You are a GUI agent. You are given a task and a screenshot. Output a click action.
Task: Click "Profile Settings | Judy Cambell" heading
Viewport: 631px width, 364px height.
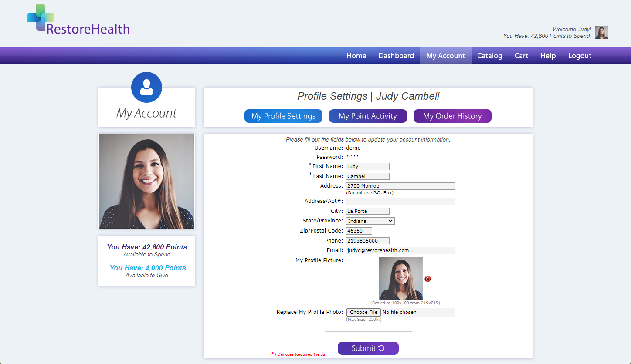click(x=368, y=96)
